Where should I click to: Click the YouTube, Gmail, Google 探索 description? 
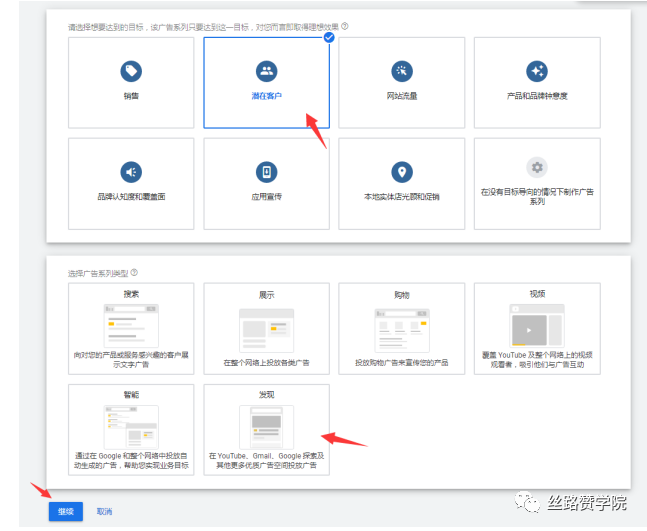(x=267, y=461)
